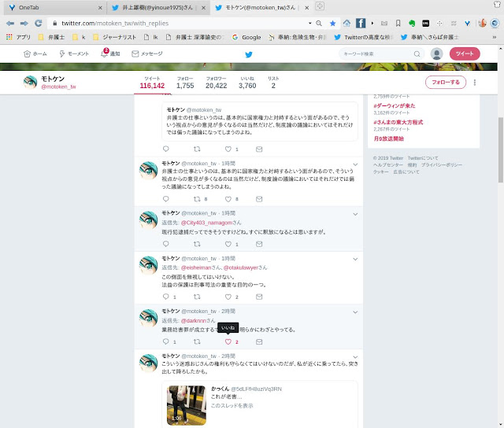Open the profile more options three-dot icon
This screenshot has height=428, width=504.
pyautogui.click(x=474, y=83)
